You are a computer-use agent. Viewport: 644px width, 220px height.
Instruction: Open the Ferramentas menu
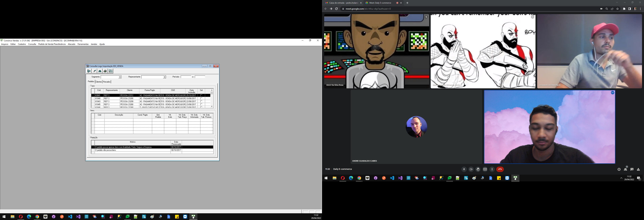click(83, 44)
